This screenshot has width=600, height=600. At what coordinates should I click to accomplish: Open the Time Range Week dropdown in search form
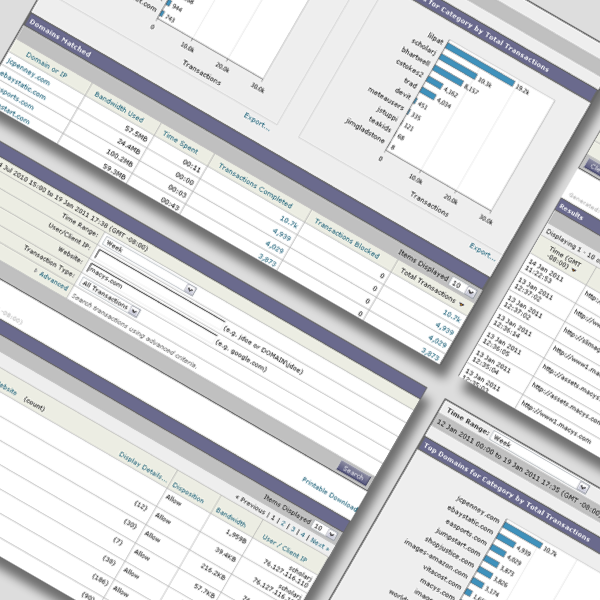149,266
